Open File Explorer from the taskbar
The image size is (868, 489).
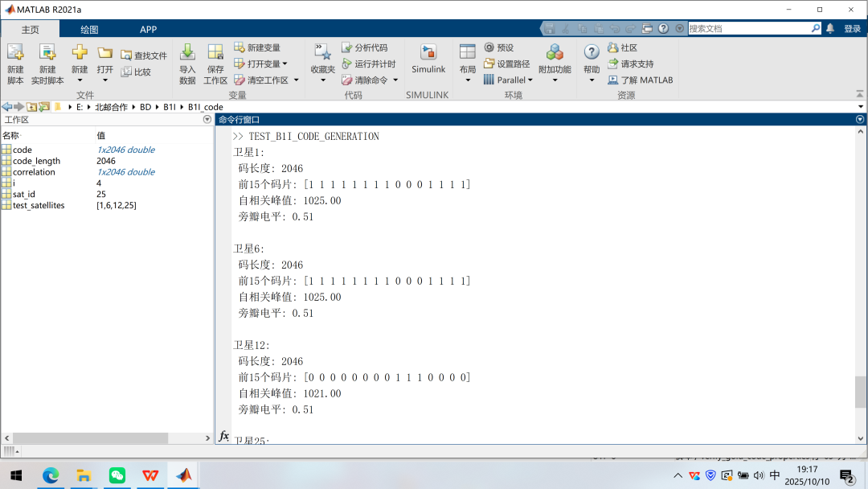click(84, 475)
